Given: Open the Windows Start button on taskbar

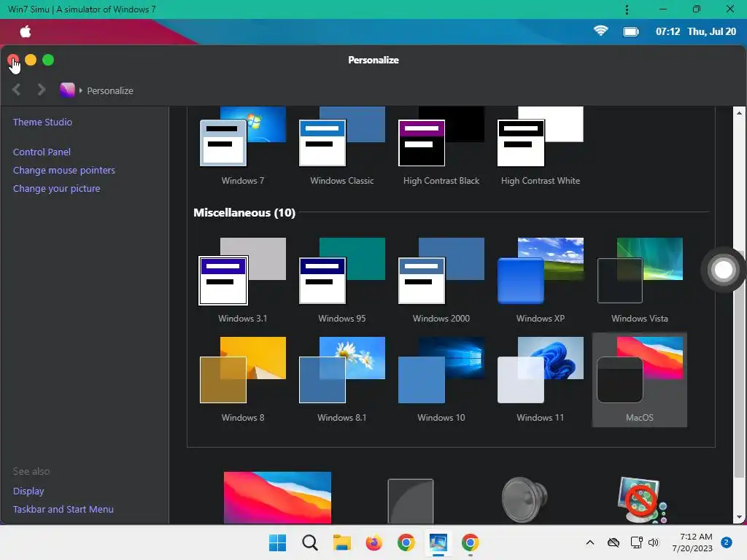Looking at the screenshot, I should [277, 542].
